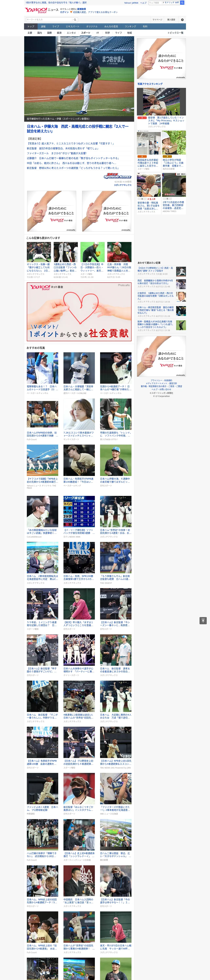
Task: Open the ランキング tab
Action: click(x=130, y=27)
